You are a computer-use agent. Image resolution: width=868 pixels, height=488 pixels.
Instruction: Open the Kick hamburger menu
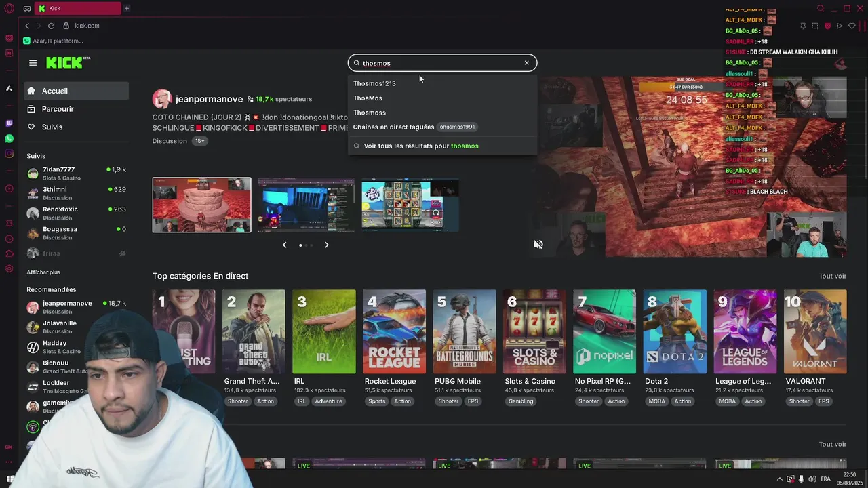tap(33, 63)
